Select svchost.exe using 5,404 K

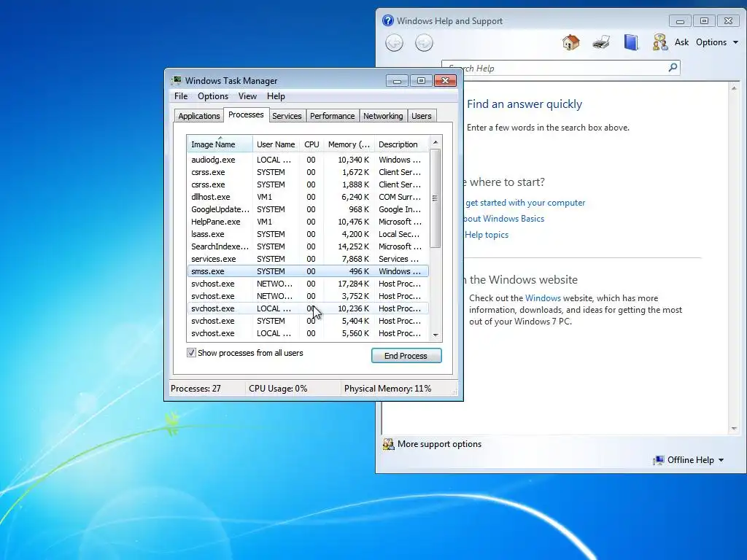point(308,321)
